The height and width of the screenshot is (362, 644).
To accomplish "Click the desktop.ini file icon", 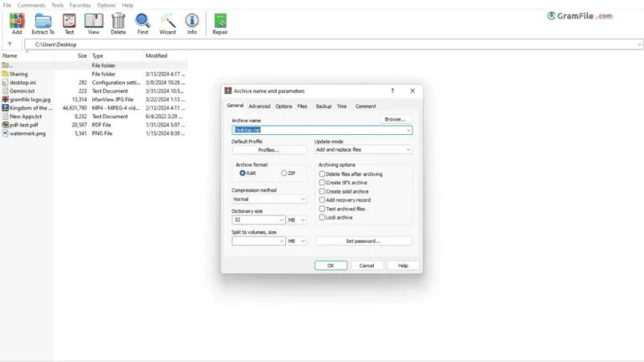I will click(5, 82).
